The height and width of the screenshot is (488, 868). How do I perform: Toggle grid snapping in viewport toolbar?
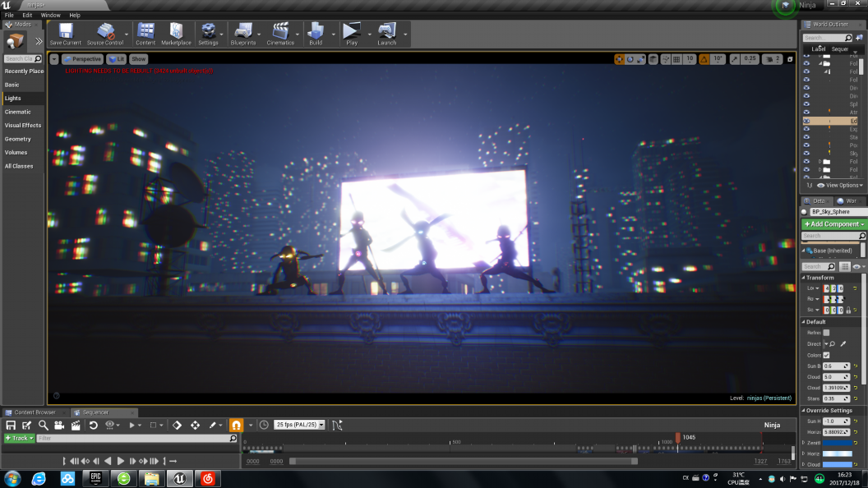[x=676, y=59]
